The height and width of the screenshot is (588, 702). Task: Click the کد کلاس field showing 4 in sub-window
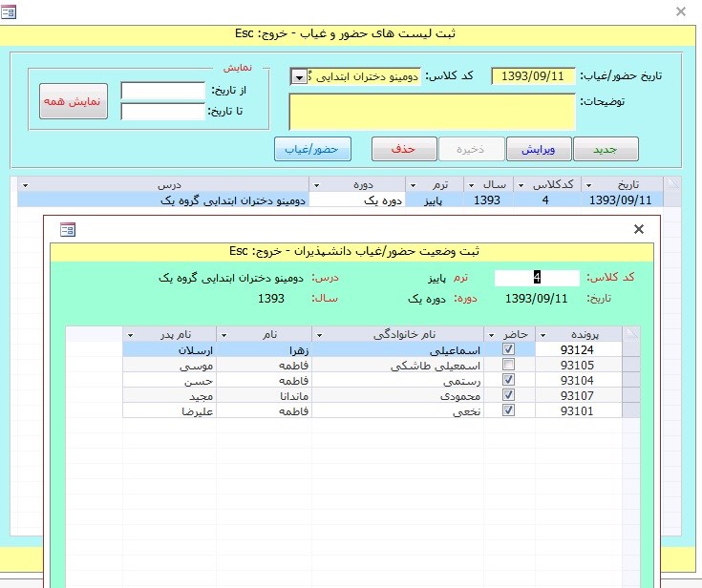pos(537,278)
